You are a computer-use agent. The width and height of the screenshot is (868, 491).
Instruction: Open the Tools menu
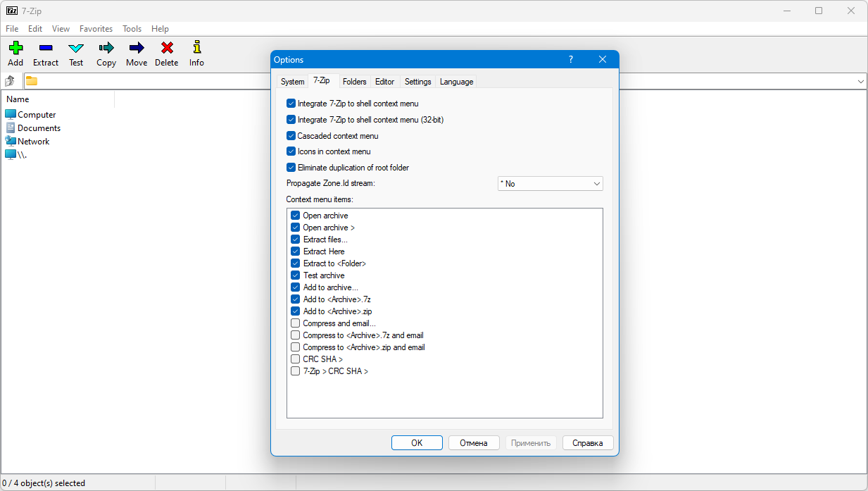[x=132, y=29]
